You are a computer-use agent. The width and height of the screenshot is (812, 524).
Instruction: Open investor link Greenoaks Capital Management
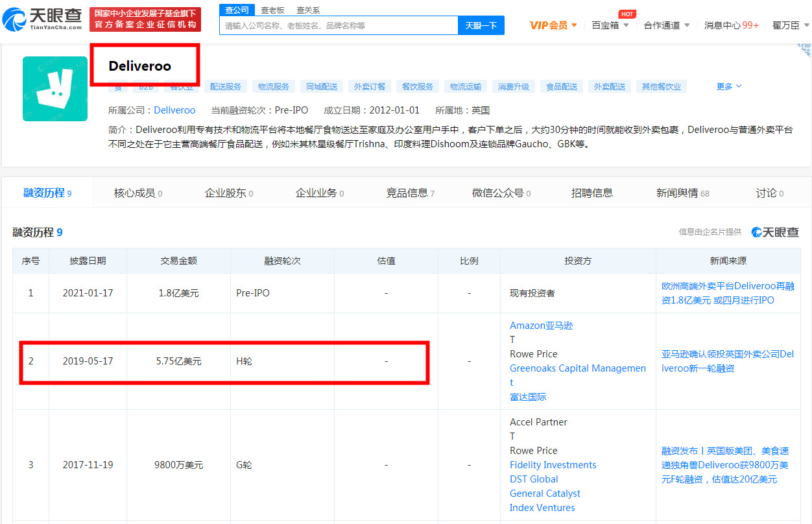(578, 375)
